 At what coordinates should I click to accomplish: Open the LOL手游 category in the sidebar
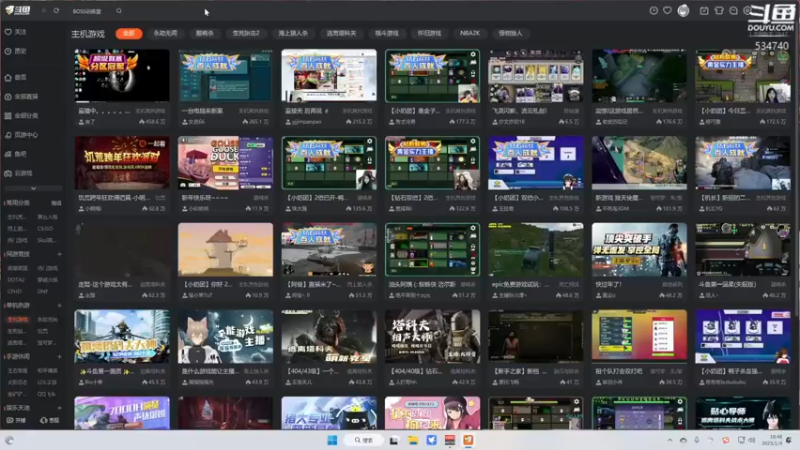[47, 382]
